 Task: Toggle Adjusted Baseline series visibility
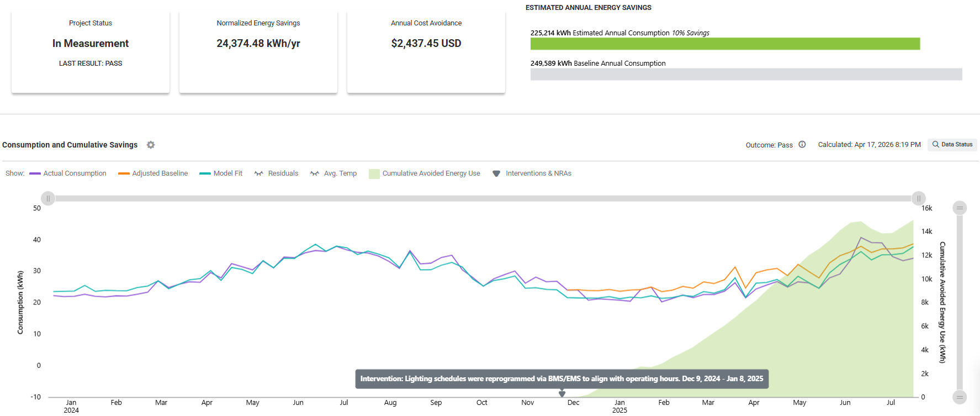(x=153, y=173)
